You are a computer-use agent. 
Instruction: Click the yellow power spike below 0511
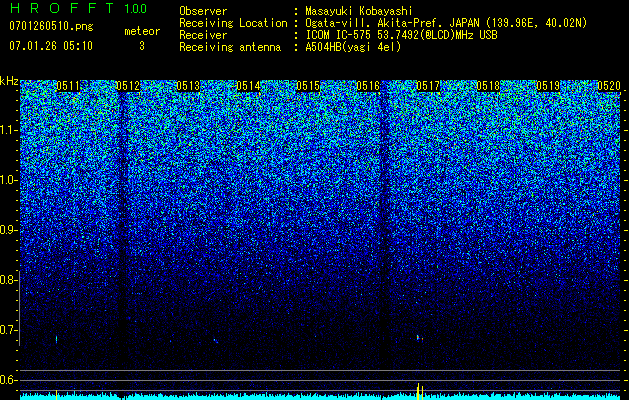(x=57, y=395)
